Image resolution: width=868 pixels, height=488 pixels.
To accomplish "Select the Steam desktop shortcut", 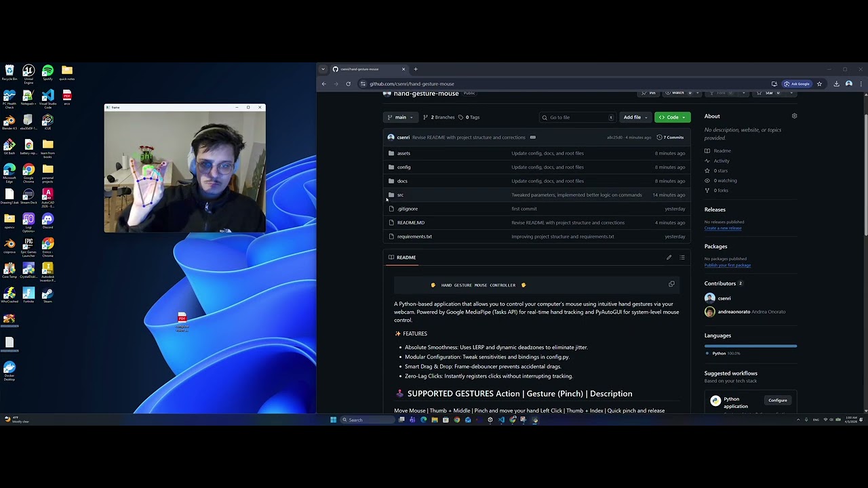I will (x=47, y=295).
